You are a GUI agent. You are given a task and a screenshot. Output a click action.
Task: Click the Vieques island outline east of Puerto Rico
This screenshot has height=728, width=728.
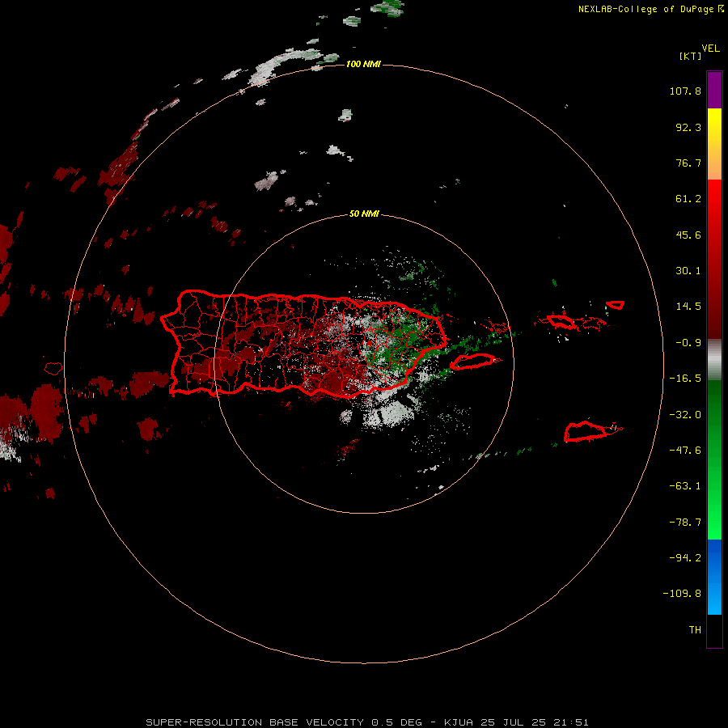pyautogui.click(x=472, y=362)
